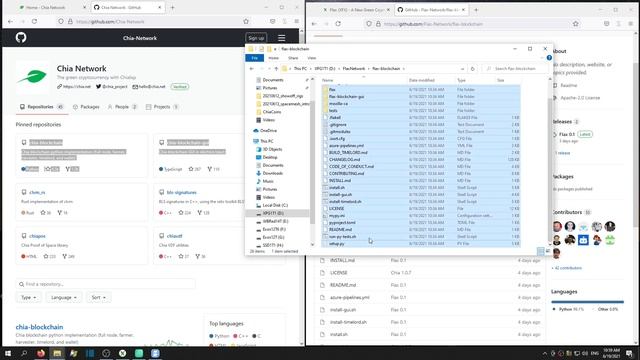
Task: Open a new tab in the right Firefox window
Action: coord(476,10)
